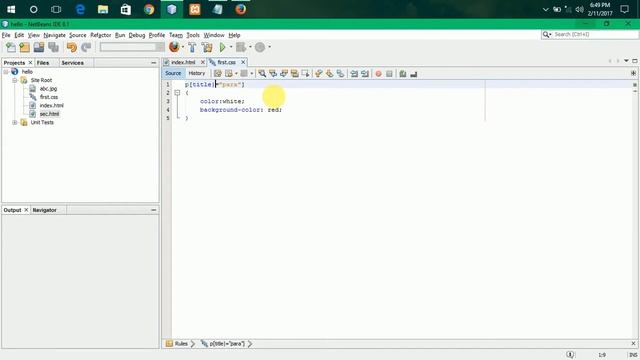This screenshot has width=640, height=360.
Task: Select first.css in the project tree
Action: [49, 97]
